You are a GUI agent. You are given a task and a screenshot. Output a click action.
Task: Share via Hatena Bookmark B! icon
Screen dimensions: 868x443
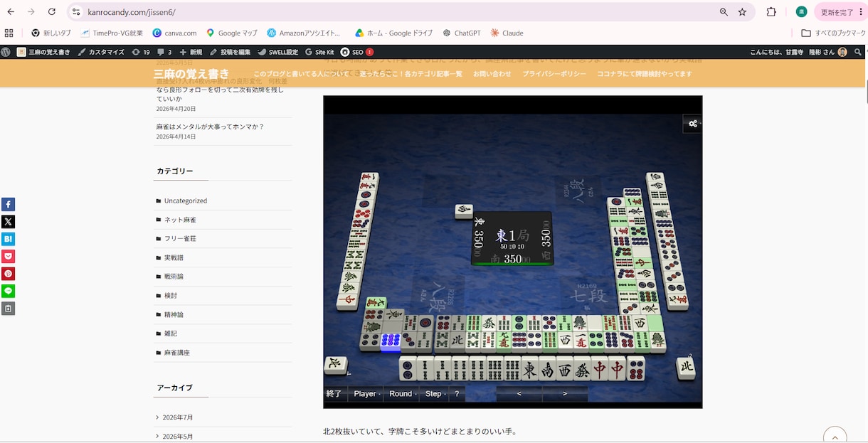tap(8, 239)
